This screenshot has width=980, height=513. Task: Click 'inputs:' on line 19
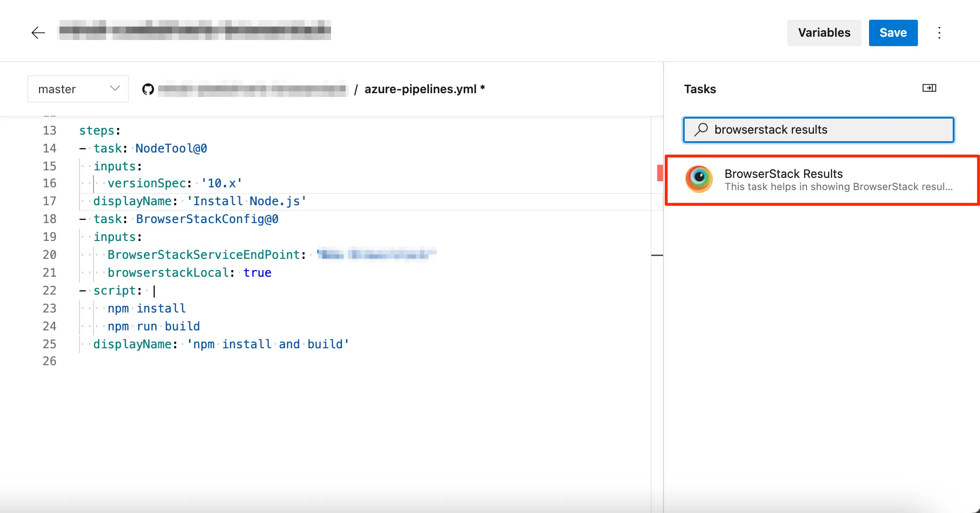pyautogui.click(x=118, y=237)
